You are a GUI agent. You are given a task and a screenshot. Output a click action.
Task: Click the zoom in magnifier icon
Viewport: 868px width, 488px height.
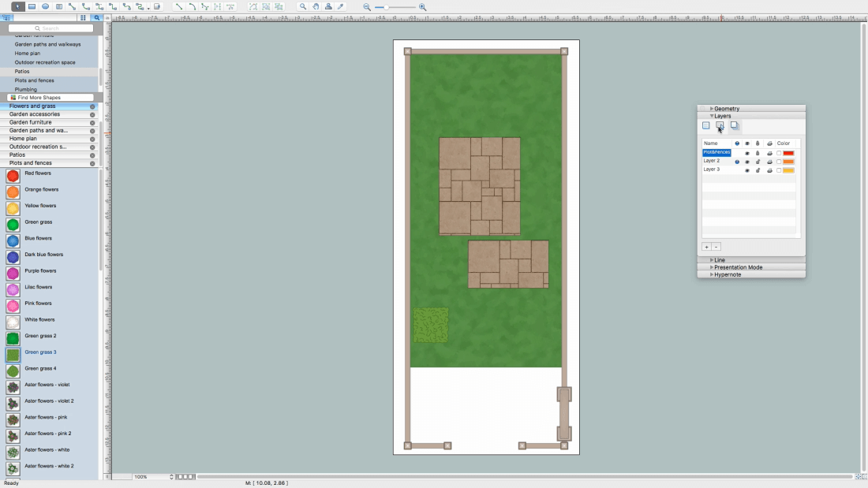coord(422,7)
